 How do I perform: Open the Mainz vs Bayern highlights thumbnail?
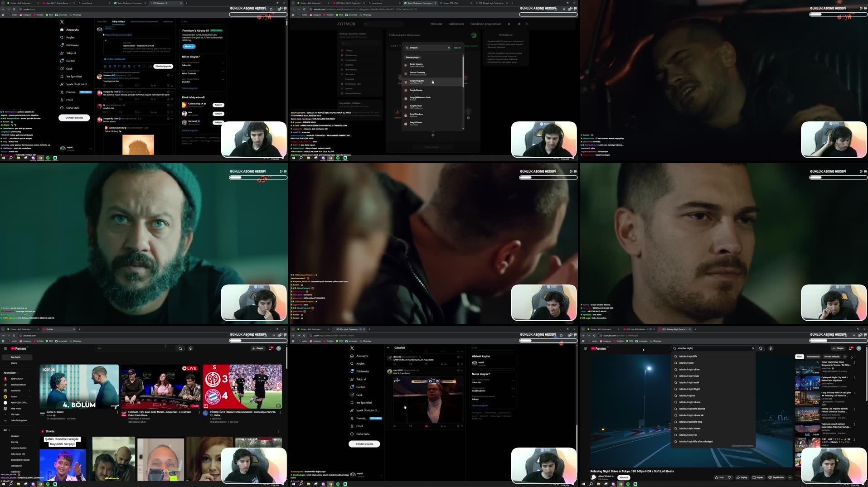[x=242, y=387]
